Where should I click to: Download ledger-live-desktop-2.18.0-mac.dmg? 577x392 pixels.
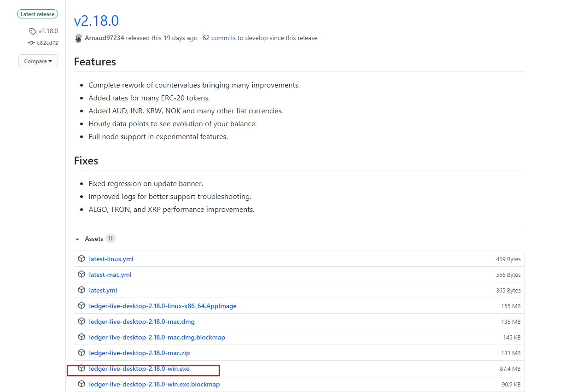coord(142,322)
